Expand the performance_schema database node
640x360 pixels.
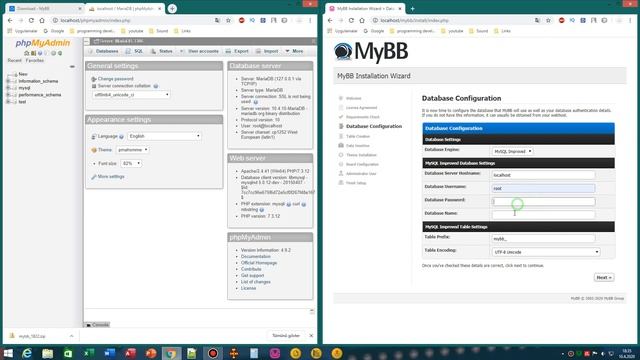[8, 95]
